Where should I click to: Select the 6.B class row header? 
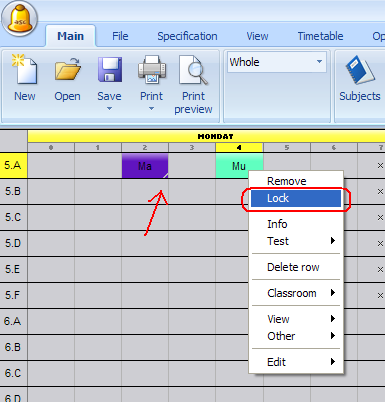click(x=13, y=347)
